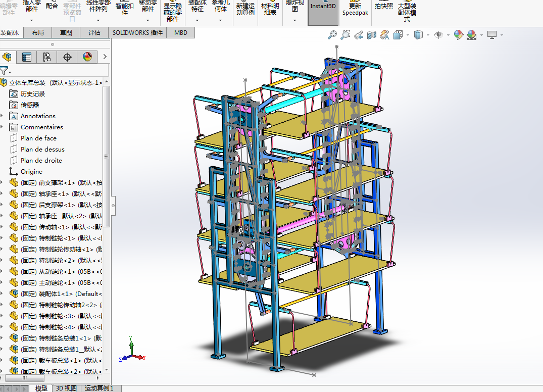
Task: Click the Edit Appearance color ball icon
Action: (x=459, y=35)
